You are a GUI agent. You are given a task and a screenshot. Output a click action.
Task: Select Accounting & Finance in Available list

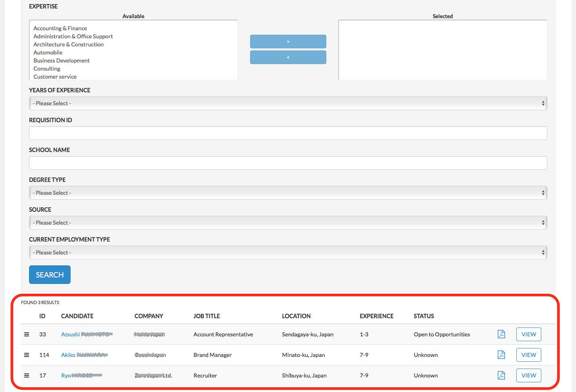[x=60, y=28]
